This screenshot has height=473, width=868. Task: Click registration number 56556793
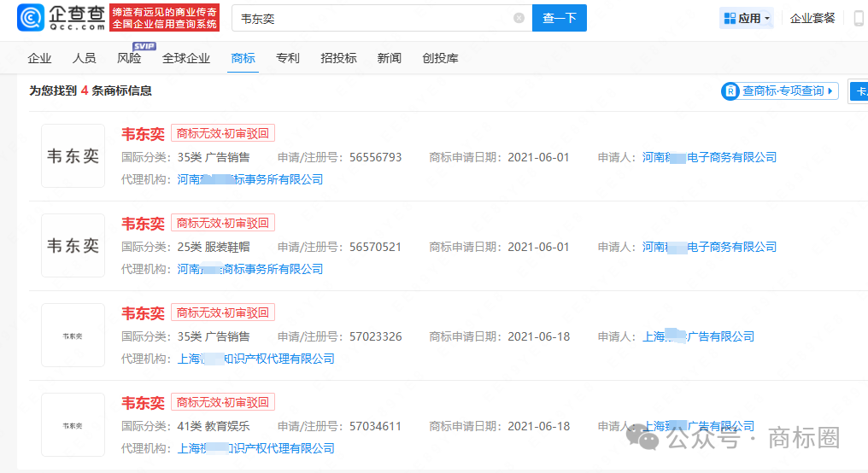pyautogui.click(x=375, y=157)
